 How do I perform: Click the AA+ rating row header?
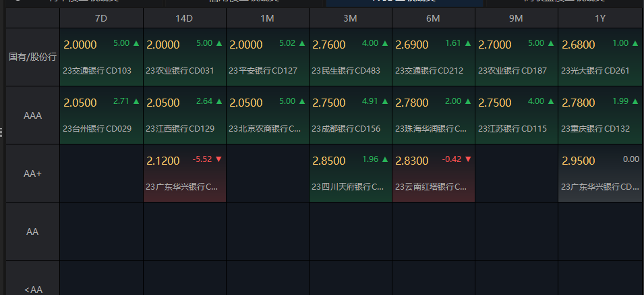33,173
